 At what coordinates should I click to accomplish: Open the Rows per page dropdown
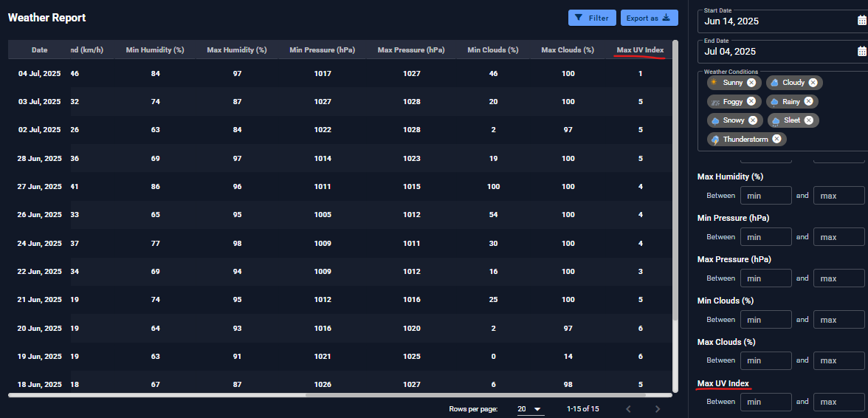[x=530, y=409]
